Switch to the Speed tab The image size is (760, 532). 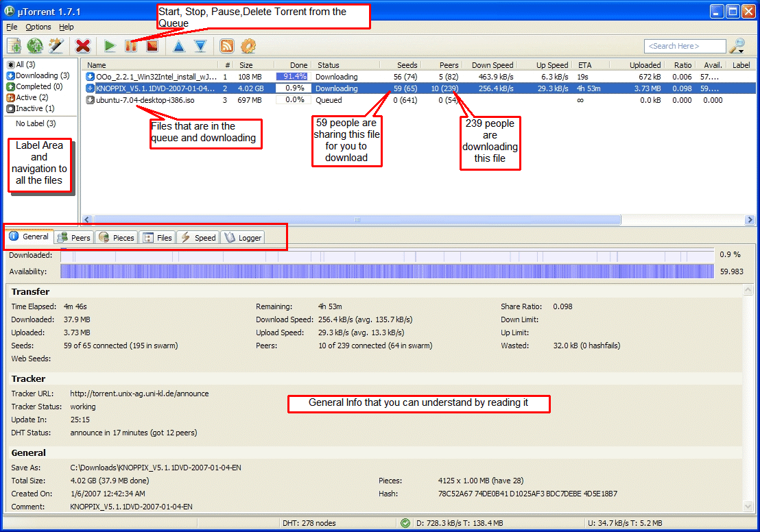[x=198, y=237]
